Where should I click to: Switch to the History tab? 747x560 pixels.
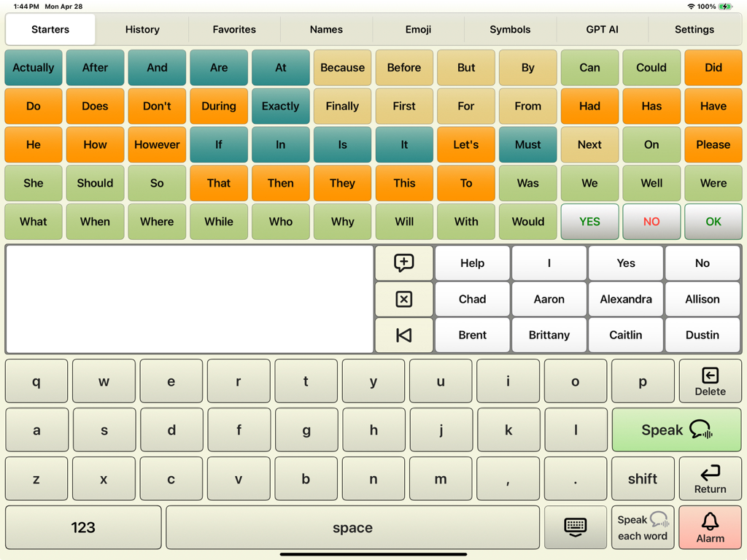[142, 30]
